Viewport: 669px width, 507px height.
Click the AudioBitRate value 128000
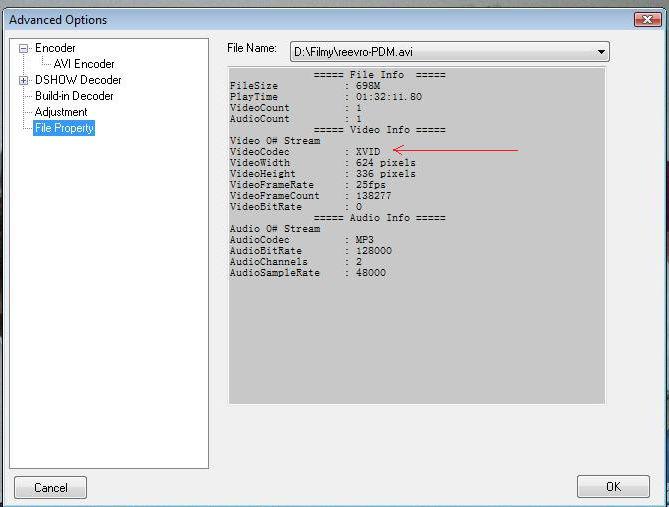click(x=374, y=251)
